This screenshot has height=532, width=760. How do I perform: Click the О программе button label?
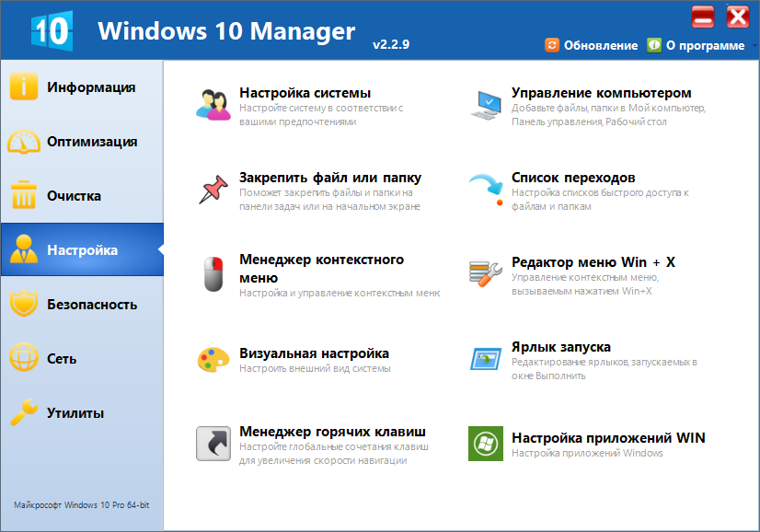point(705,46)
